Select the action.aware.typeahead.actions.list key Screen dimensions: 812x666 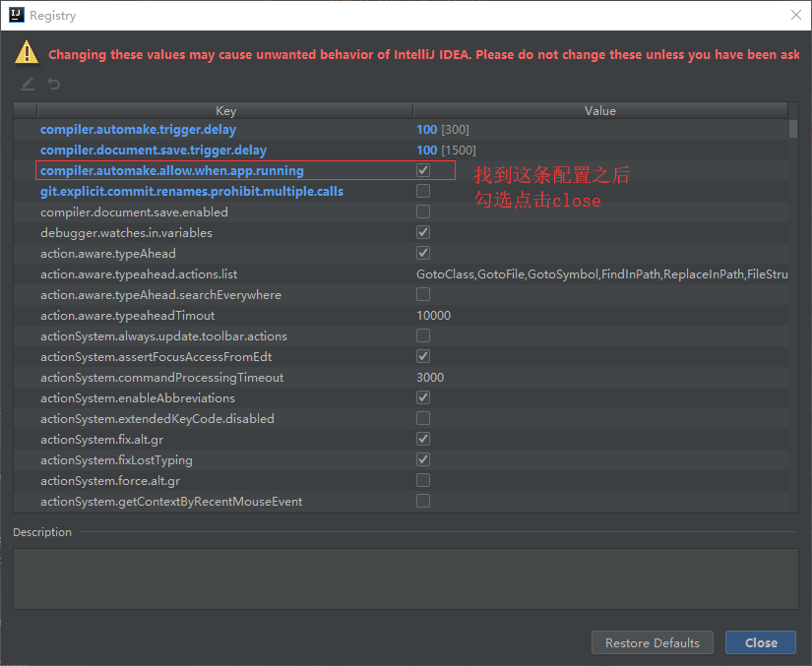click(x=139, y=274)
